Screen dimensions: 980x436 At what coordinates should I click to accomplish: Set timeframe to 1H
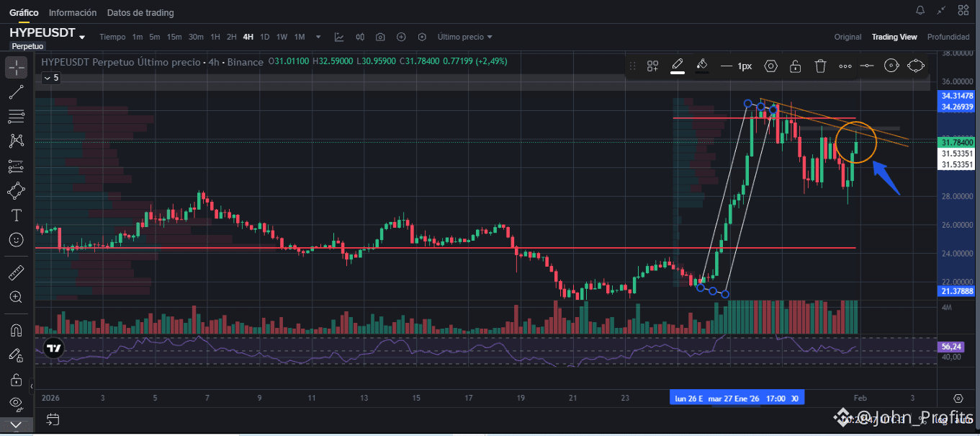point(215,37)
